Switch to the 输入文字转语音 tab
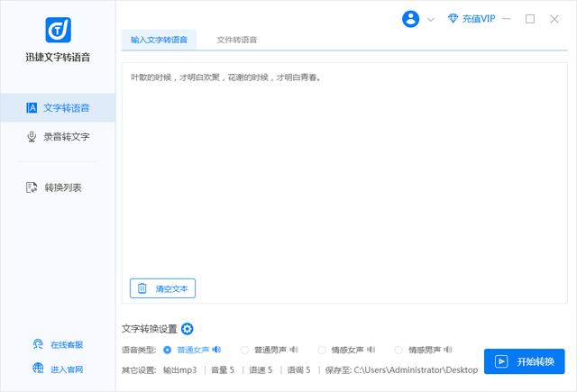The height and width of the screenshot is (392, 577). (x=159, y=40)
